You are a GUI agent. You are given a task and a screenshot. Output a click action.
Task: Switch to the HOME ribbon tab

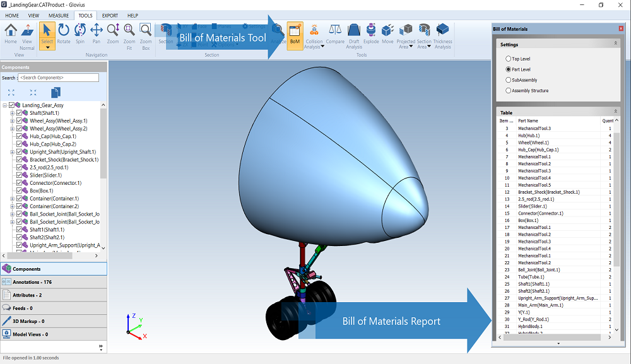coord(12,16)
